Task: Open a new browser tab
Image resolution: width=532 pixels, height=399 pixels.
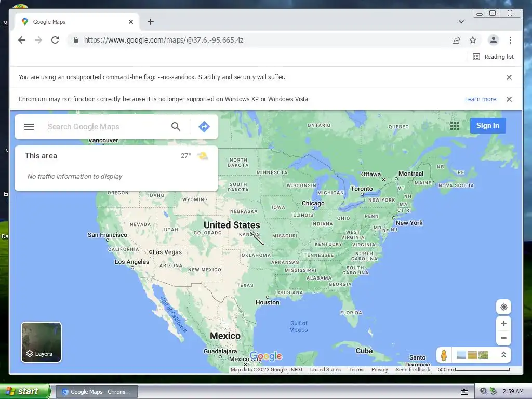Action: pos(151,22)
